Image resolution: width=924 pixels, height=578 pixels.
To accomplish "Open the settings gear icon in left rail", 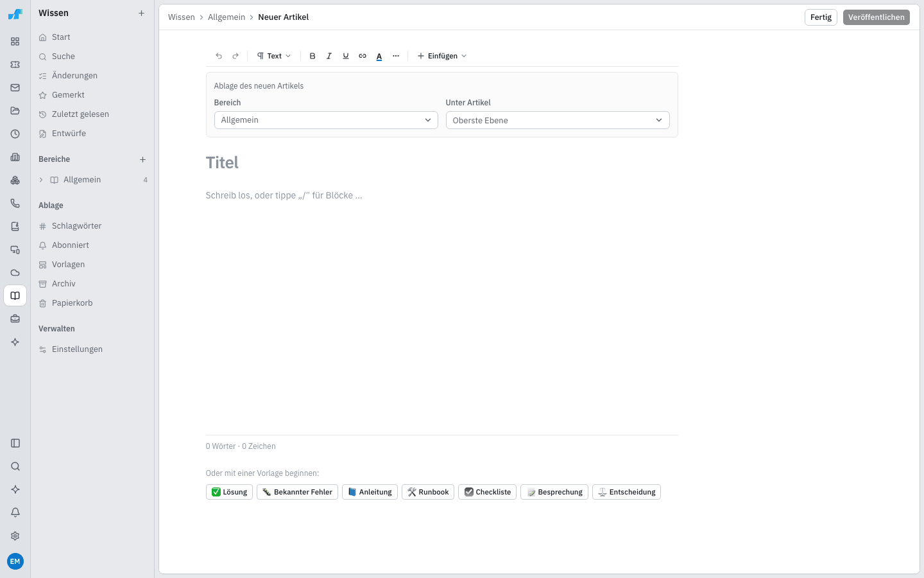I will pos(15,536).
